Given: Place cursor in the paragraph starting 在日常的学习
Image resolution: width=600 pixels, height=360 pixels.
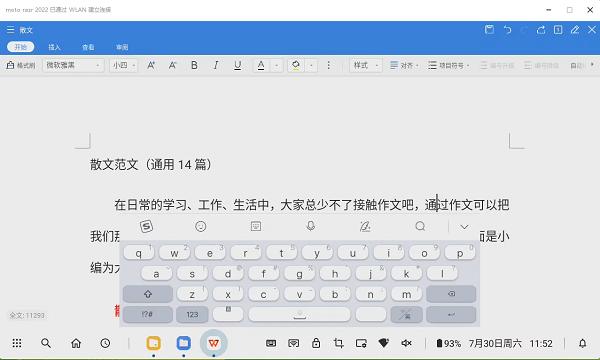Looking at the screenshot, I should point(311,205).
